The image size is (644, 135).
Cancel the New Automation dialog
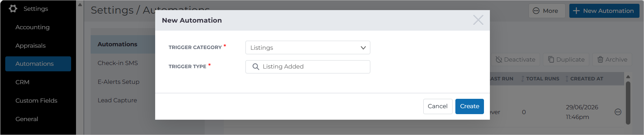[438, 106]
